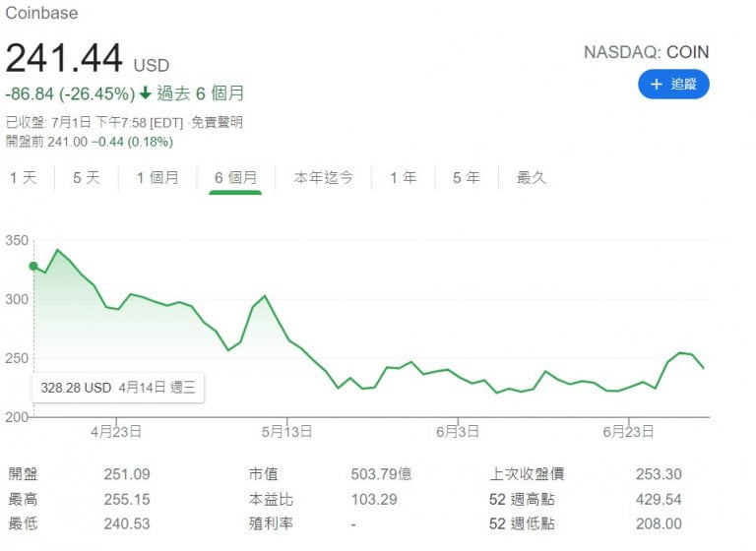Click the down arrow next to -26.45%
Image resolution: width=756 pixels, height=551 pixels.
[x=145, y=92]
